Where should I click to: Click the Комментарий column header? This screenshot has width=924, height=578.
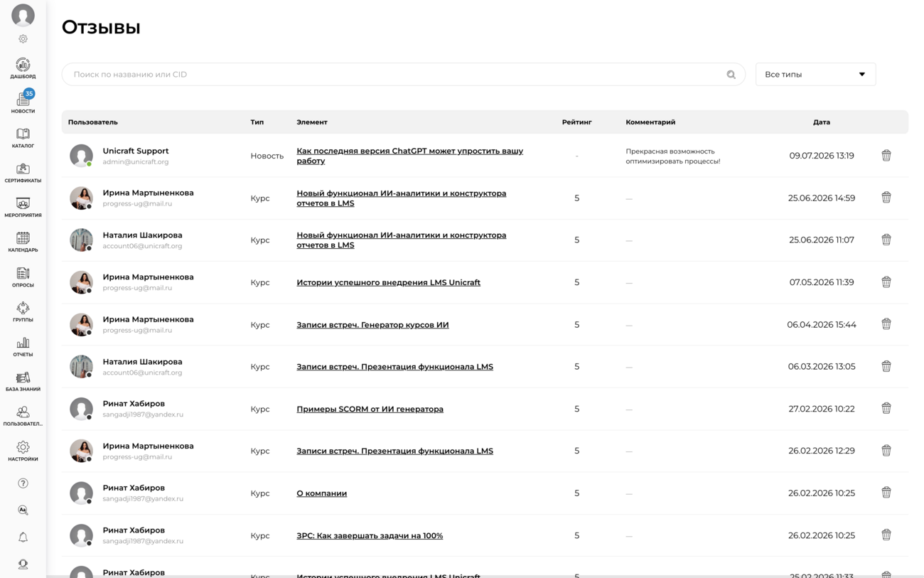[650, 122]
